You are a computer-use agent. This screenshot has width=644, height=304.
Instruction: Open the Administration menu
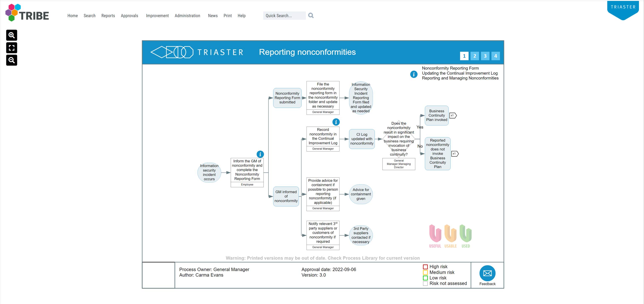[x=187, y=16]
